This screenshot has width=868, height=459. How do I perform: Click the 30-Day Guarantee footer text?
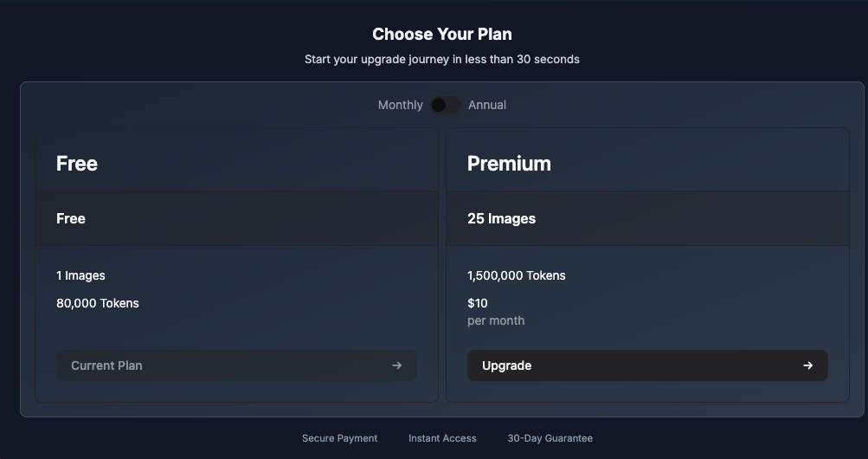coord(550,438)
